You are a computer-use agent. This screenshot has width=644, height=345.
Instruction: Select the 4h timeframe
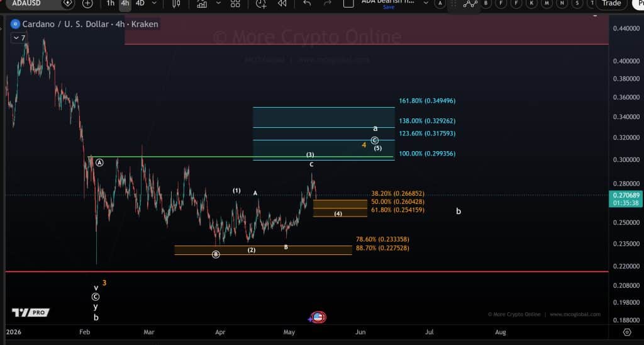[x=125, y=3]
